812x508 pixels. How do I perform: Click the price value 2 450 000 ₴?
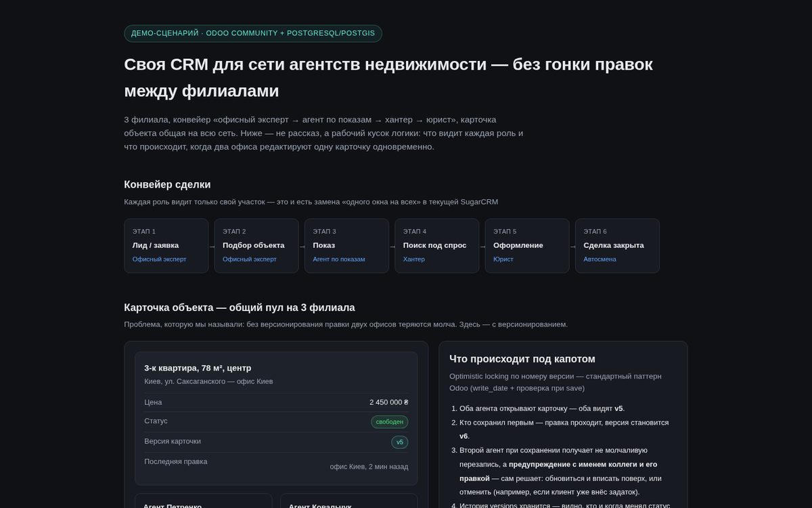pos(388,402)
